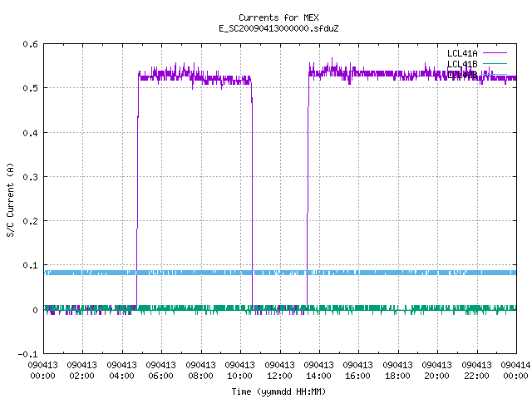Click the purple LCL41A rising edge near 13:30
The width and height of the screenshot is (532, 399).
pyautogui.click(x=308, y=190)
